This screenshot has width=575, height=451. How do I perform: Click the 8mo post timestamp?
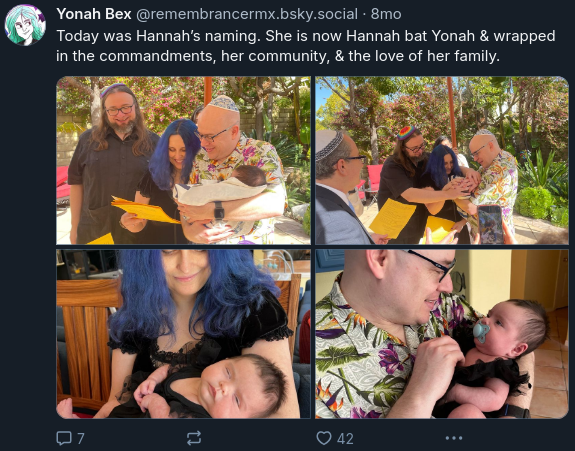coord(386,14)
